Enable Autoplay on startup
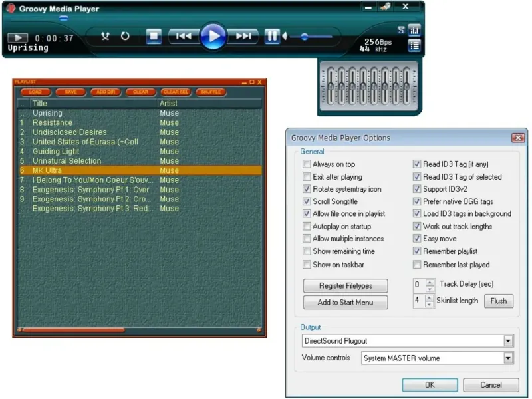This screenshot has width=532, height=399. click(x=307, y=226)
